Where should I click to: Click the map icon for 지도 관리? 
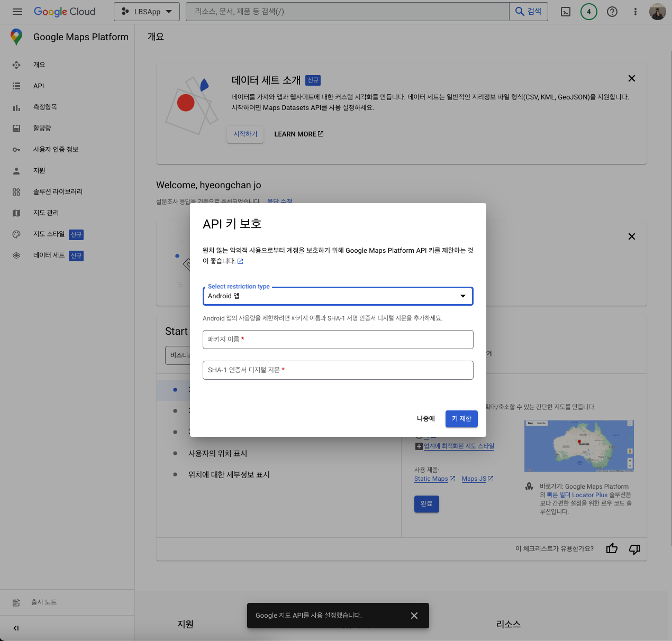pos(16,213)
